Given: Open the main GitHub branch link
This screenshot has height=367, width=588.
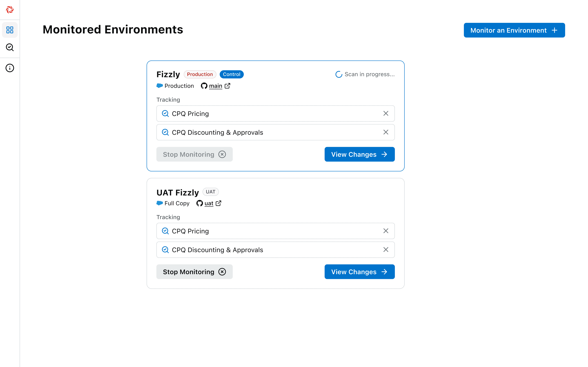Looking at the screenshot, I should 215,86.
